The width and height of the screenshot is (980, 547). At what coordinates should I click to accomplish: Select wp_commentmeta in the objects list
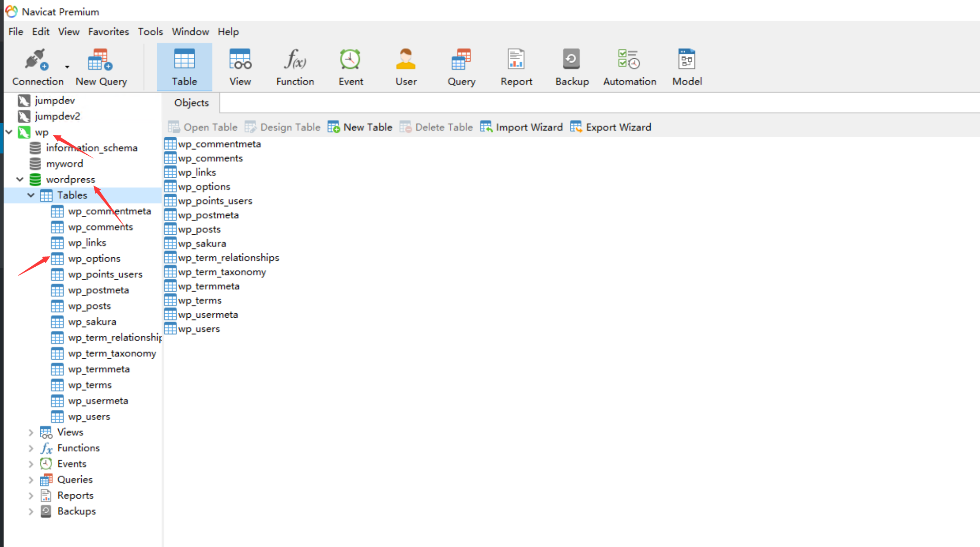219,144
